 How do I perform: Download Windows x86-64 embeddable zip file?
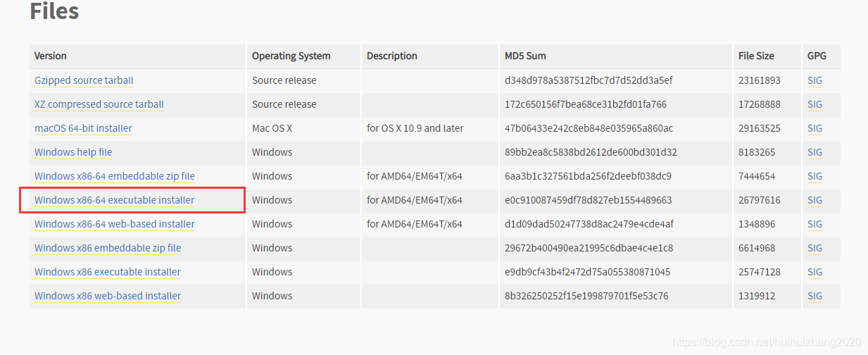coord(115,176)
